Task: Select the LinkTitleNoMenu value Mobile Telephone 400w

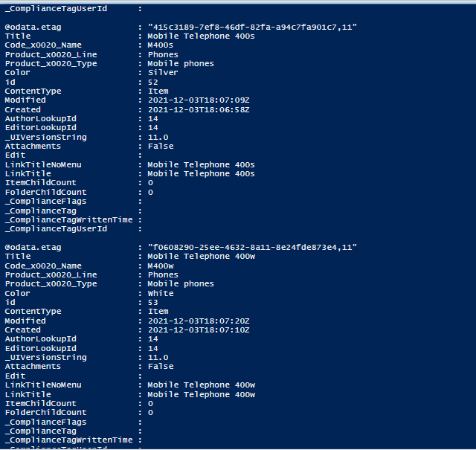Action: point(201,385)
